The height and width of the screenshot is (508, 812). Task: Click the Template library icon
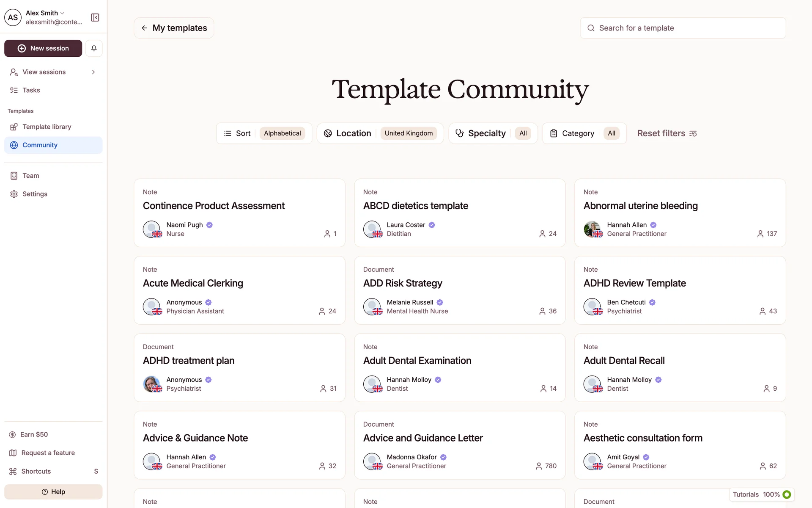coord(14,127)
